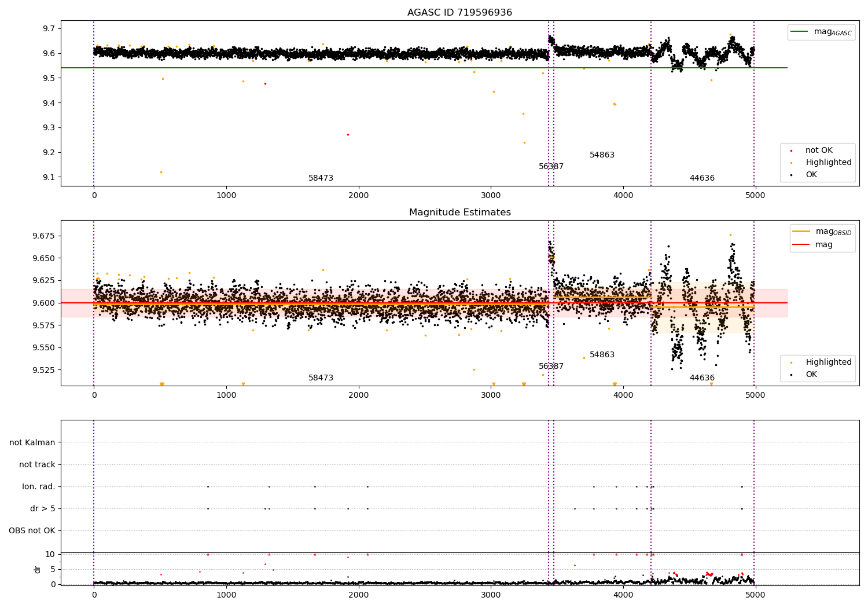Click the 58473 annotation in the top plot
The width and height of the screenshot is (868, 608).
[321, 178]
